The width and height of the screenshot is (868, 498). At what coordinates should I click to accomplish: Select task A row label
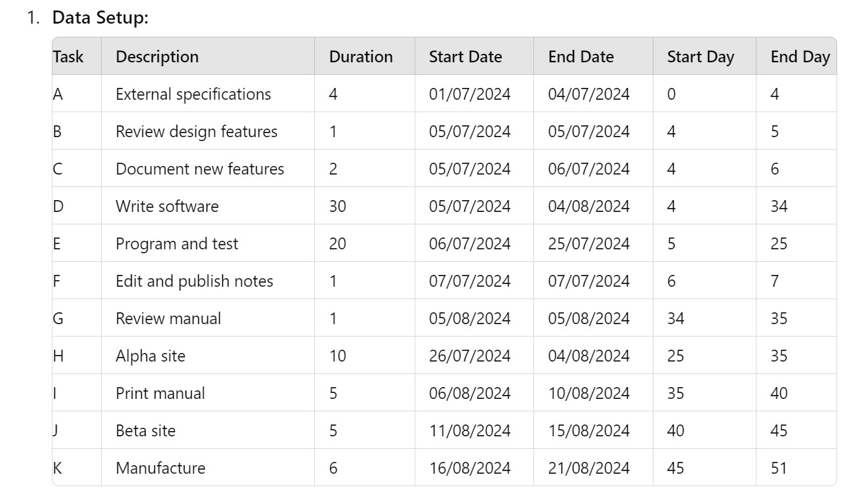(x=57, y=94)
